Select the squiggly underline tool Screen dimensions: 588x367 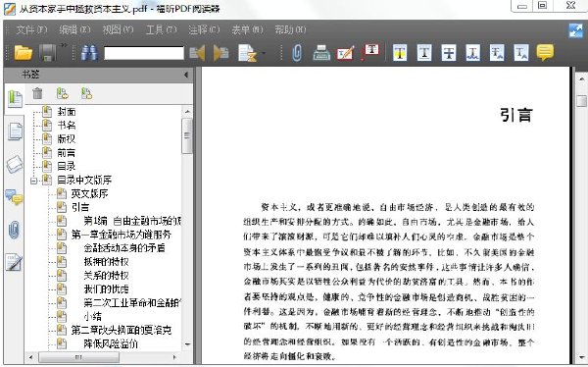tap(473, 53)
